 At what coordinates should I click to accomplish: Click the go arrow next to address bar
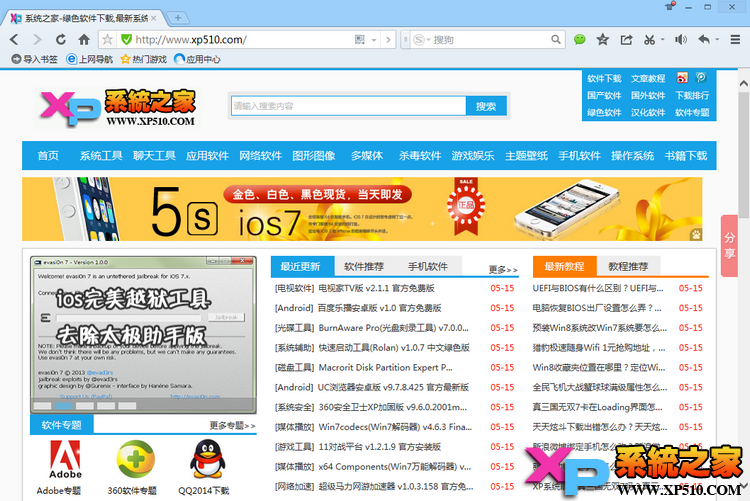pos(388,39)
